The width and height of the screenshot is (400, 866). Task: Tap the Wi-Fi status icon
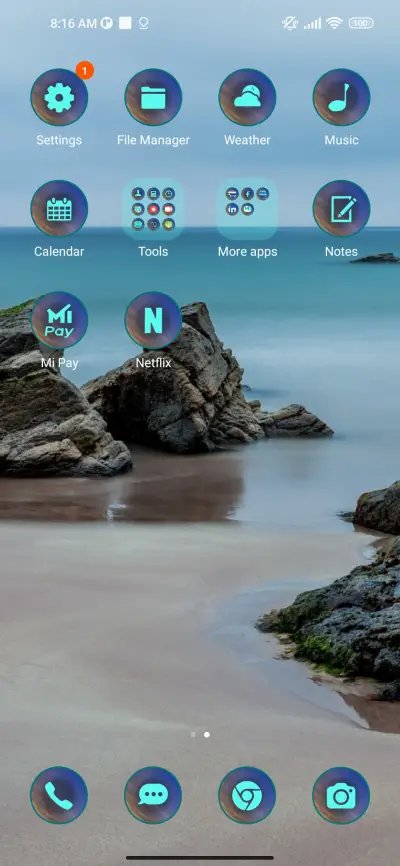(x=334, y=23)
